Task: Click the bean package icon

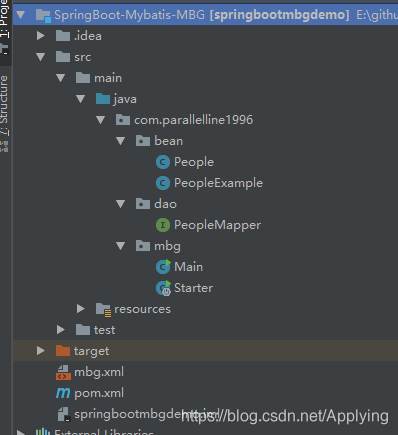Action: point(143,141)
